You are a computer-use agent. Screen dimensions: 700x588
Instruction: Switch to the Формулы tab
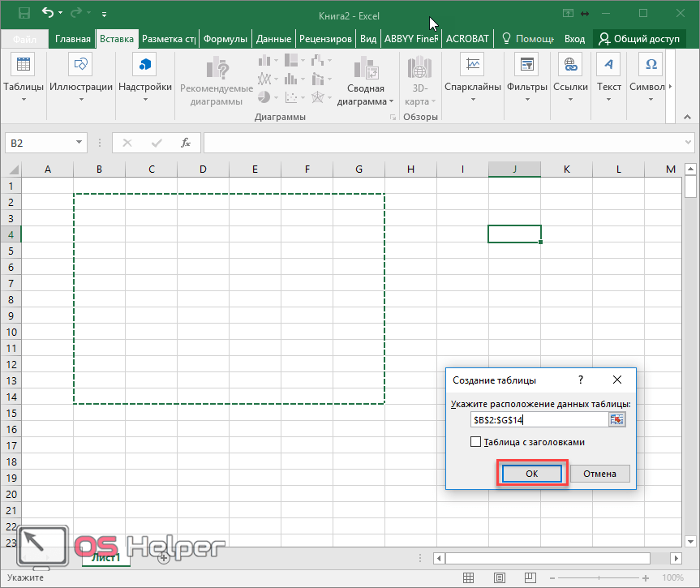[x=225, y=38]
